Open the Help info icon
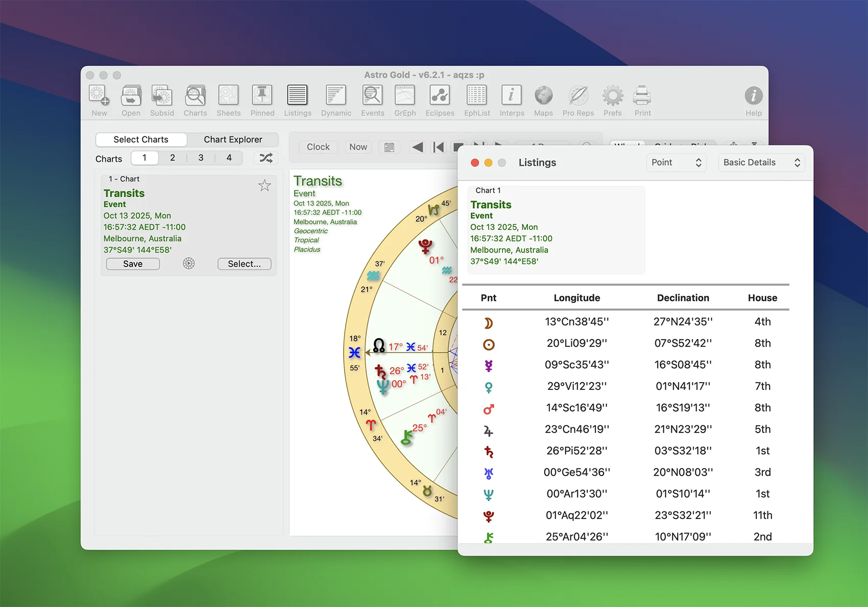This screenshot has height=607, width=868. 753,101
